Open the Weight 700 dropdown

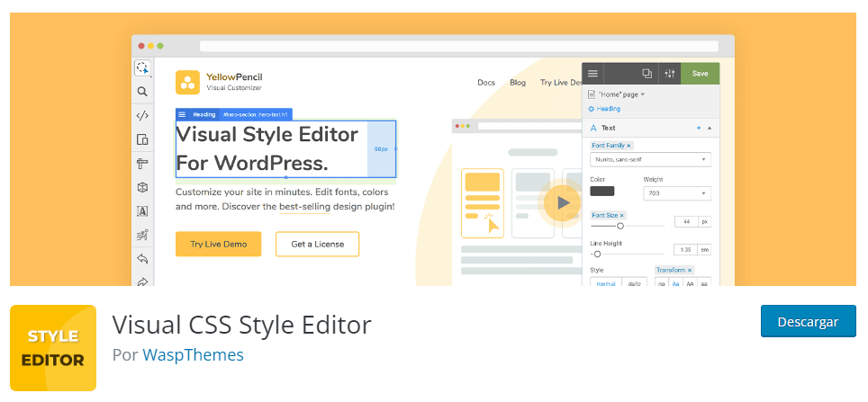pyautogui.click(x=678, y=193)
